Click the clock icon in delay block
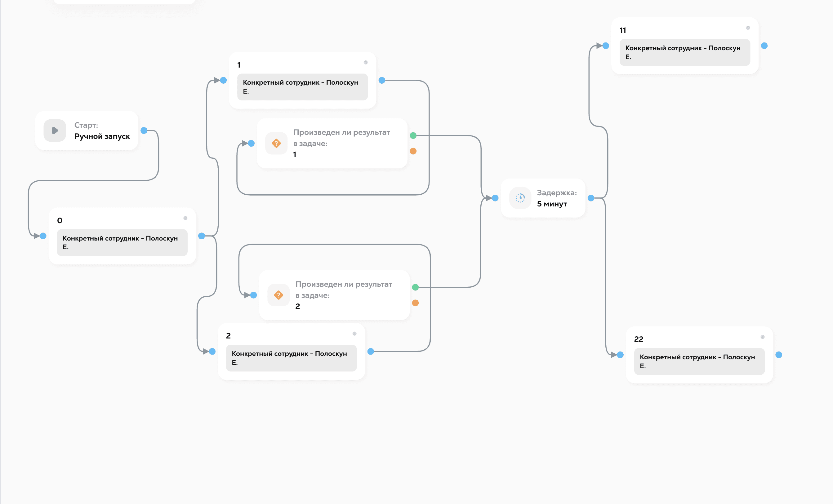Image resolution: width=833 pixels, height=504 pixels. point(520,198)
